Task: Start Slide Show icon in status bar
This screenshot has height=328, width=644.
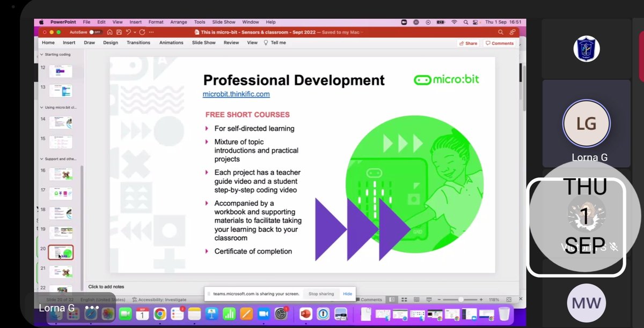Action: coord(429,300)
